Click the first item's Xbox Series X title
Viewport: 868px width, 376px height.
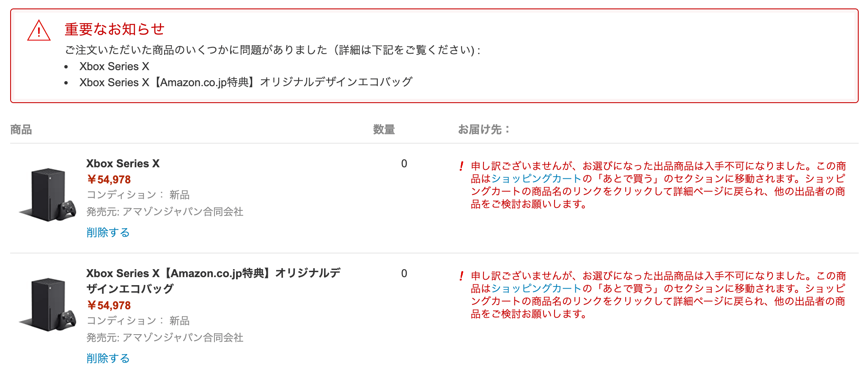coord(123,163)
